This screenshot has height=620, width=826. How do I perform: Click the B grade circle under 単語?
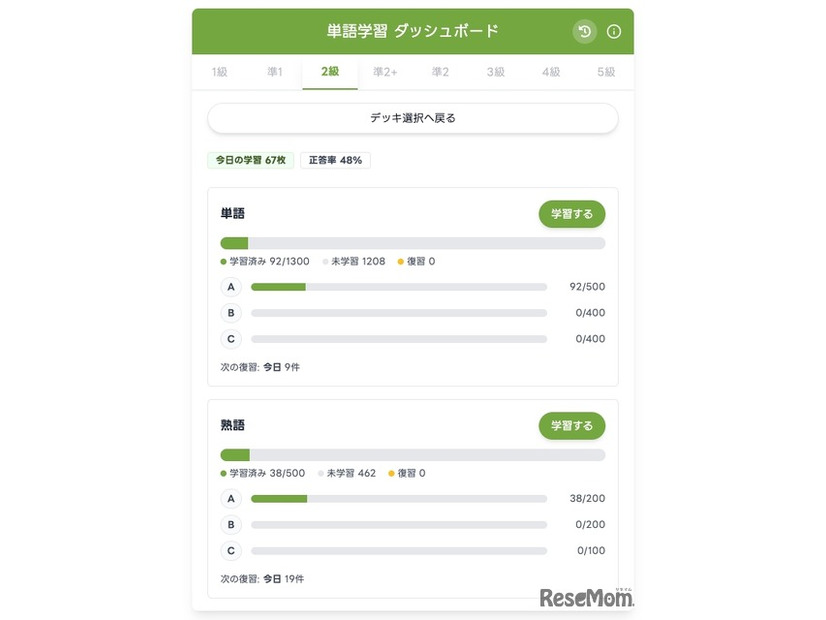[231, 313]
